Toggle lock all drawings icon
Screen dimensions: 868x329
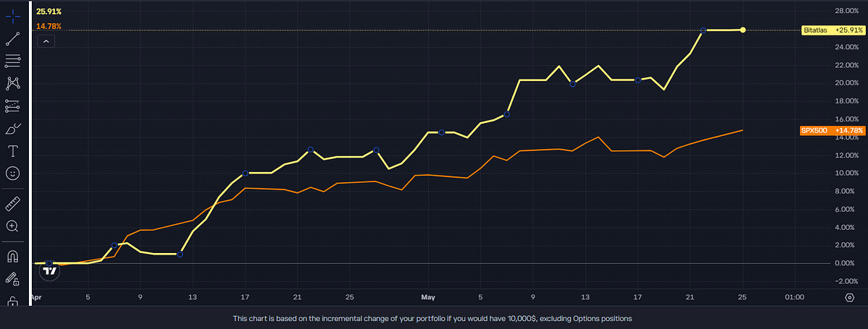tap(12, 301)
